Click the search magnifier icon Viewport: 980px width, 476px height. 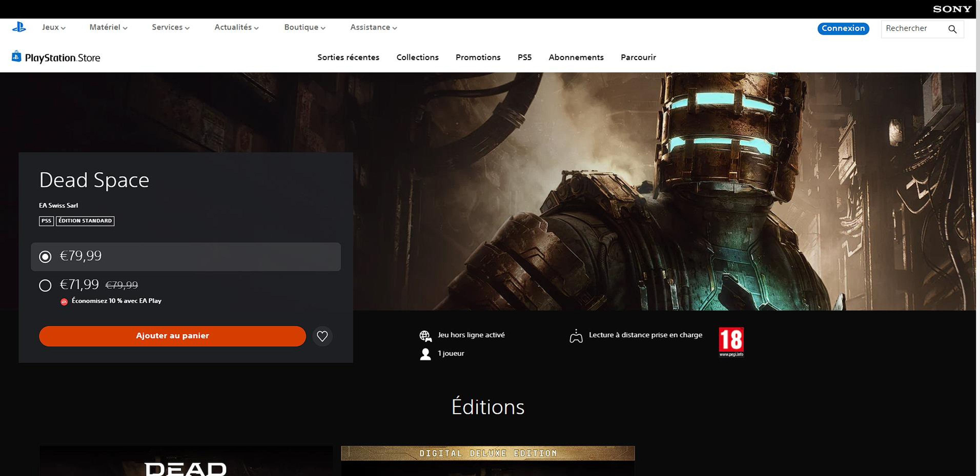pyautogui.click(x=954, y=29)
